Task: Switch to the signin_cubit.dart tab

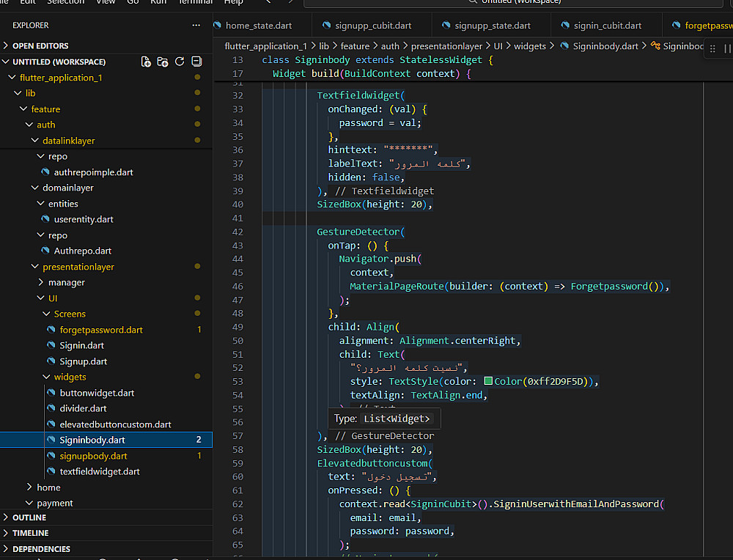Action: pos(608,25)
